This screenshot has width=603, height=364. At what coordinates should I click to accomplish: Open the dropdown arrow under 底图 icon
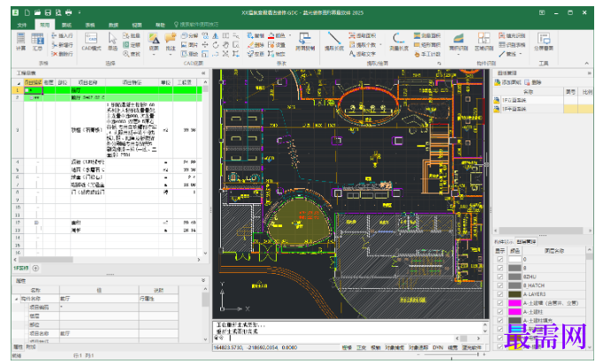point(154,55)
